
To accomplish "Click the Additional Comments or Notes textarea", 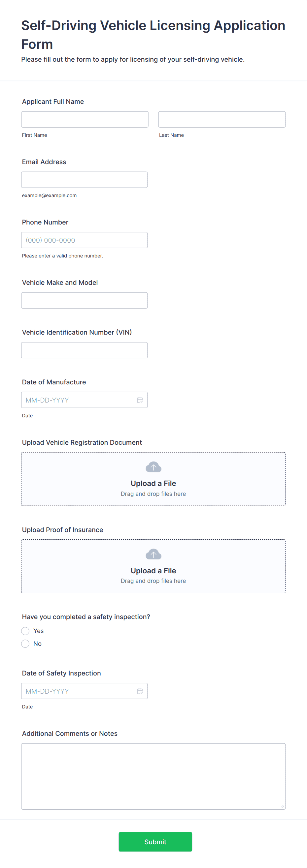I will click(x=153, y=776).
